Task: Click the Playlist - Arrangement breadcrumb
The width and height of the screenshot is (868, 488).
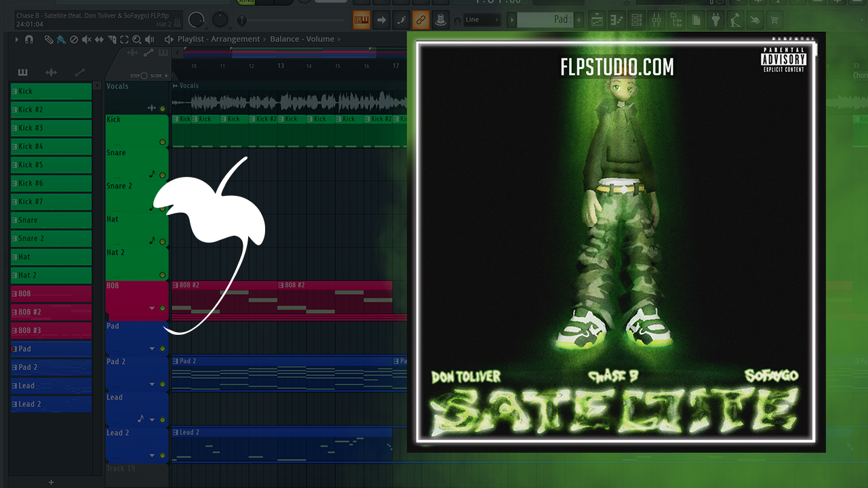Action: (218, 39)
